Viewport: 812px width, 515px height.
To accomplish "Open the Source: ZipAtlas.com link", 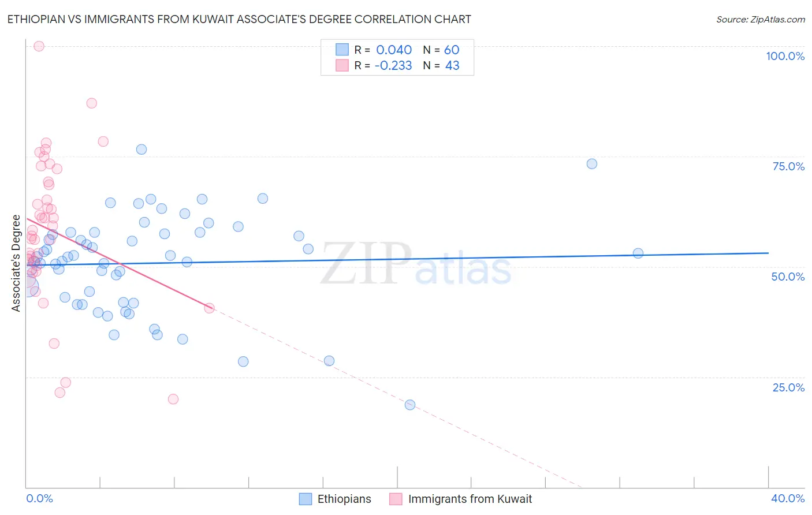I will pyautogui.click(x=761, y=19).
